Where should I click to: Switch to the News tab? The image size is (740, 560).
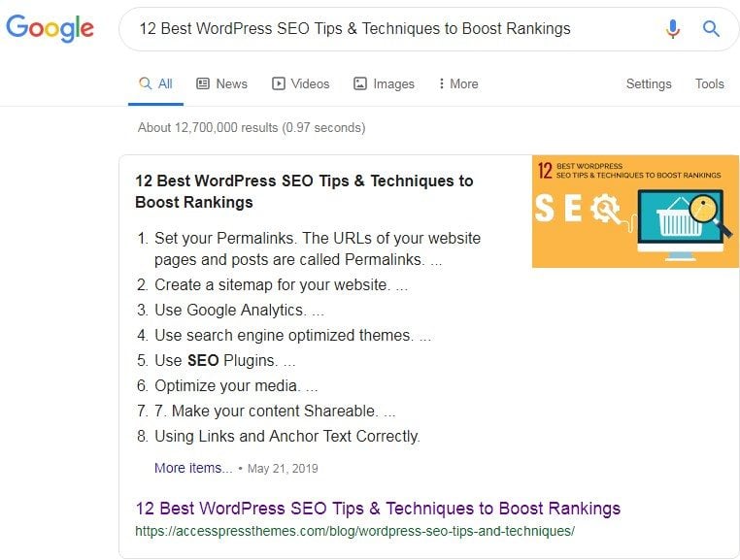[221, 83]
